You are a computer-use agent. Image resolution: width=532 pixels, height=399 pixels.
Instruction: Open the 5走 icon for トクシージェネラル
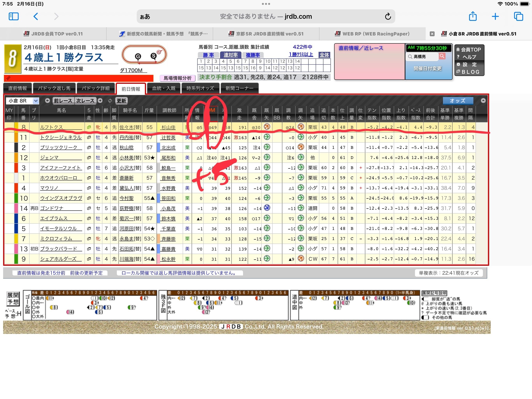pos(89,137)
